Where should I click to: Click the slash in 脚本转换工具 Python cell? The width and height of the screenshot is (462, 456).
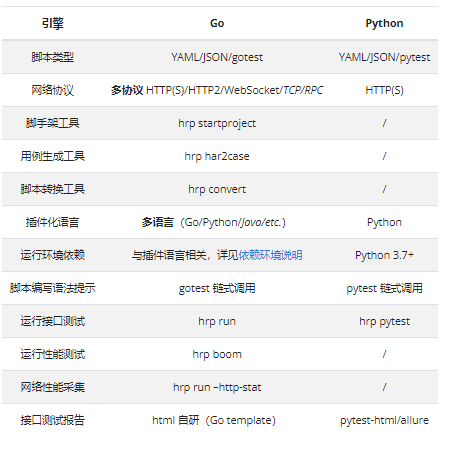[384, 189]
